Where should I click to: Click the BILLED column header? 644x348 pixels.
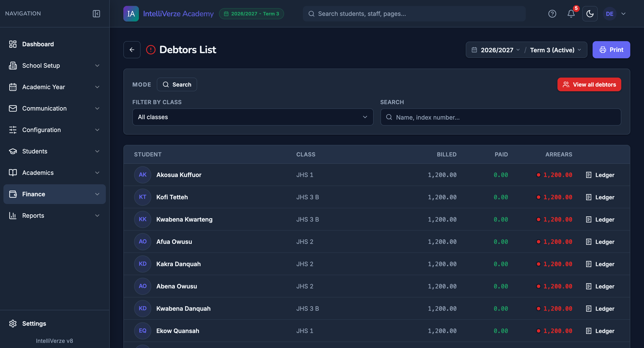(446, 154)
